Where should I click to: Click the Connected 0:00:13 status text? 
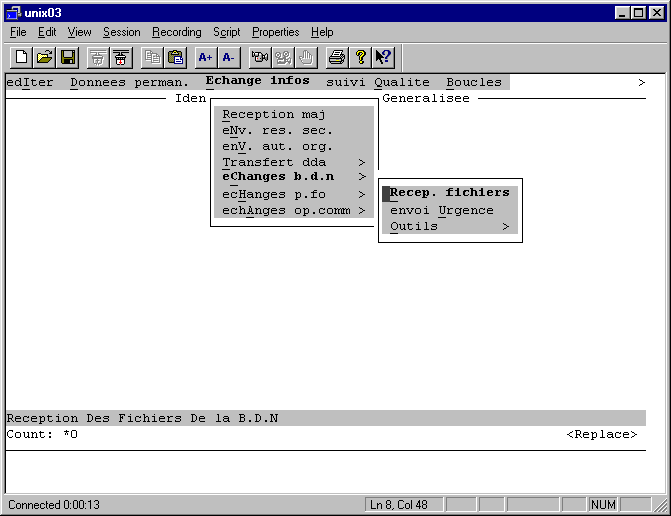53,505
